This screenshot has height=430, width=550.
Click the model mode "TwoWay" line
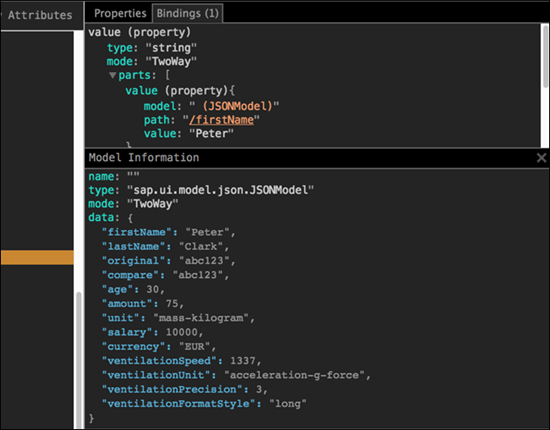[133, 204]
